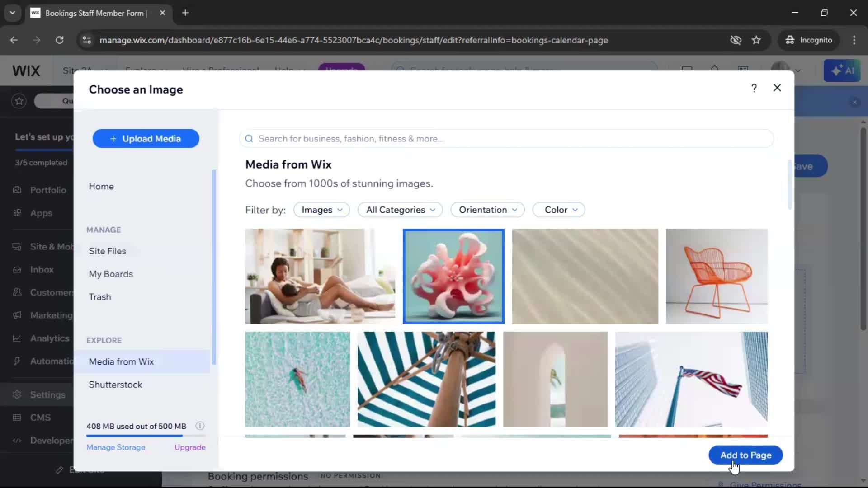Click the Upgrade storage link
This screenshot has width=868, height=488.
pos(190,447)
